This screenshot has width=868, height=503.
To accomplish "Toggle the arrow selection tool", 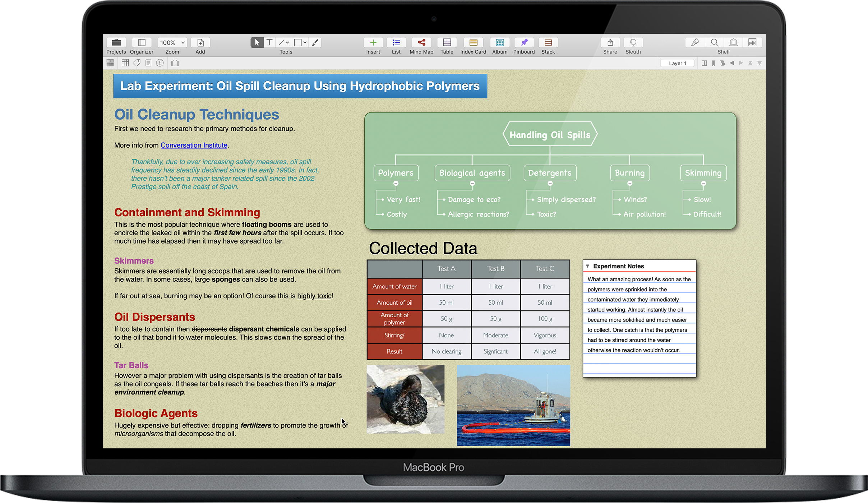I will [257, 42].
